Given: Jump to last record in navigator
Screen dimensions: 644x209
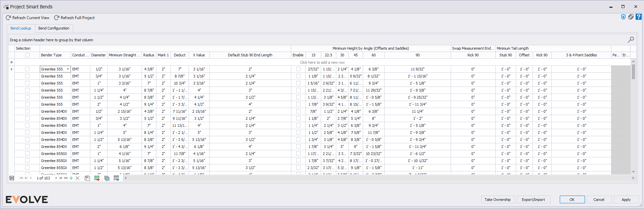Looking at the screenshot, I should [x=66, y=178].
